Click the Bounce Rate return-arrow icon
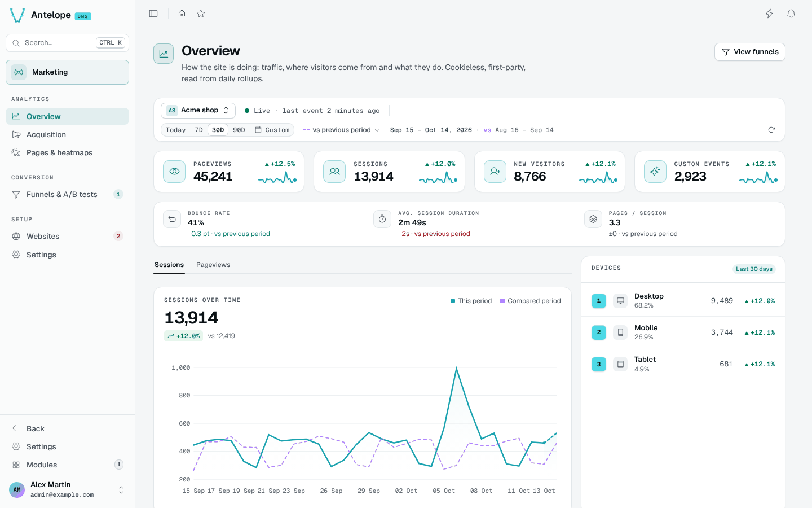 (172, 219)
